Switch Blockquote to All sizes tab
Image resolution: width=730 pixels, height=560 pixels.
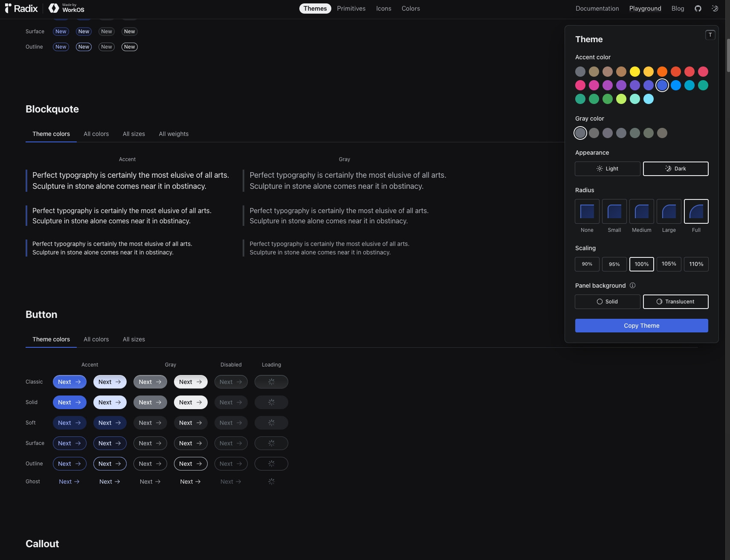coord(134,134)
